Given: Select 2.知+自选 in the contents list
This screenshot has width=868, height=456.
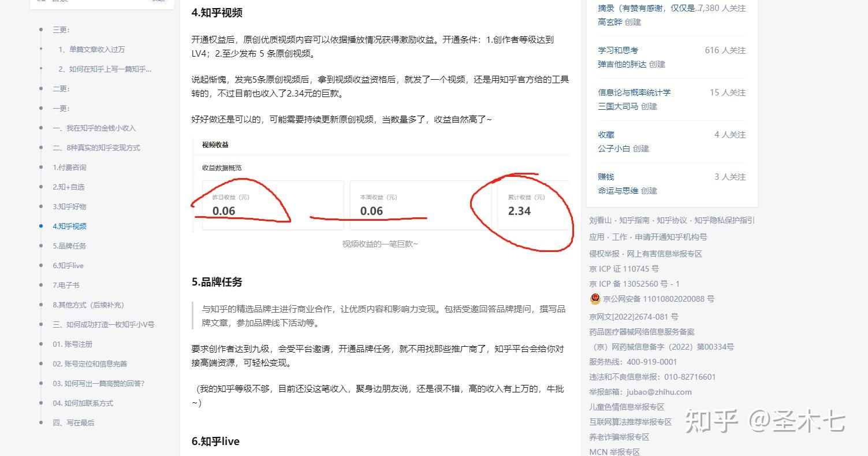Looking at the screenshot, I should (69, 187).
